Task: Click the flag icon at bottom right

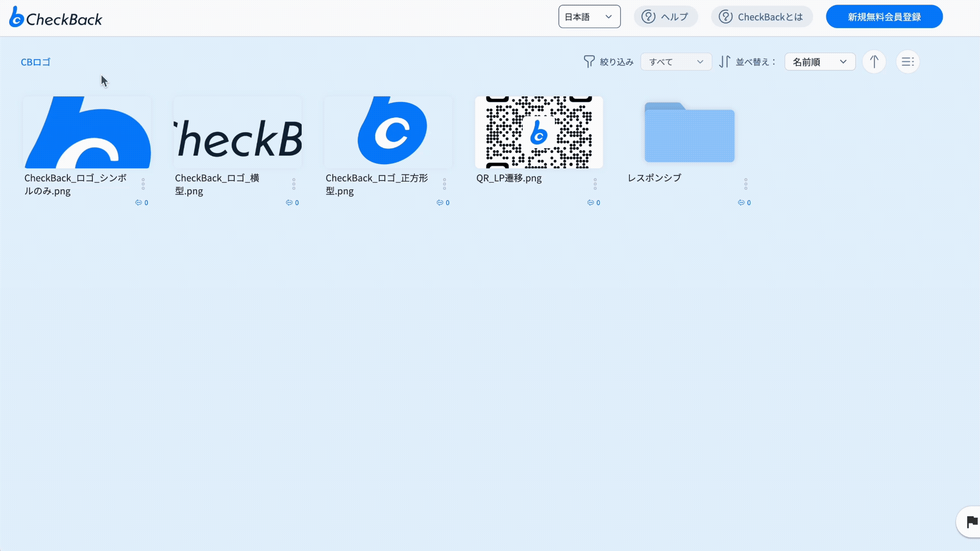Action: click(x=971, y=522)
